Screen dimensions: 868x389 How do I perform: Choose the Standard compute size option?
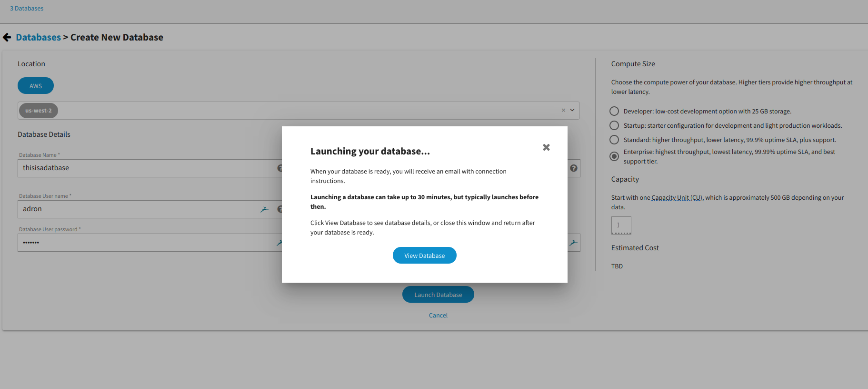click(614, 140)
